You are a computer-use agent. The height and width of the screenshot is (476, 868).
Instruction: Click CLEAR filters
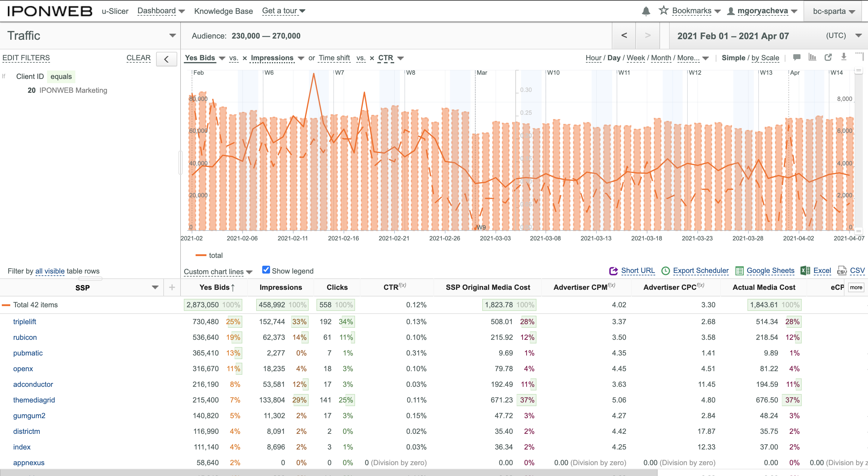click(139, 58)
